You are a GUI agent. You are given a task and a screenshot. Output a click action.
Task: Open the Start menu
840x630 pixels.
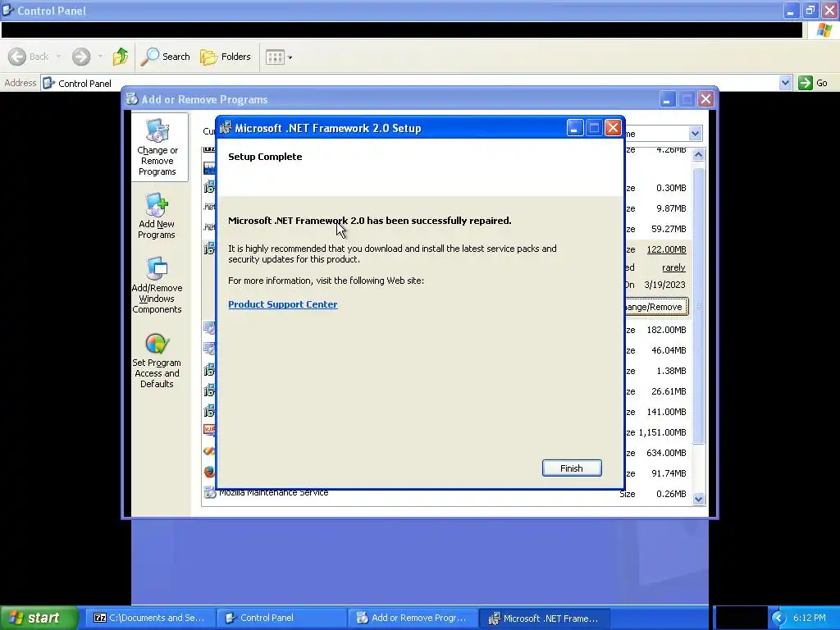(38, 619)
